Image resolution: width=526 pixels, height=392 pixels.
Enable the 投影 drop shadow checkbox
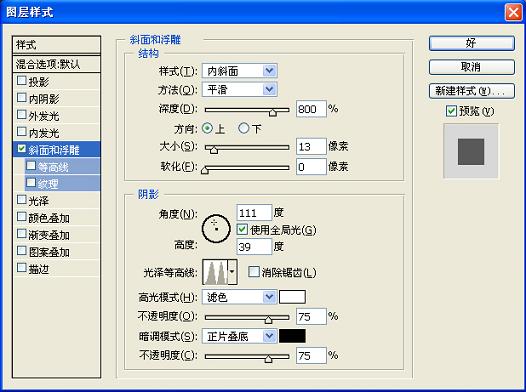pyautogui.click(x=21, y=80)
